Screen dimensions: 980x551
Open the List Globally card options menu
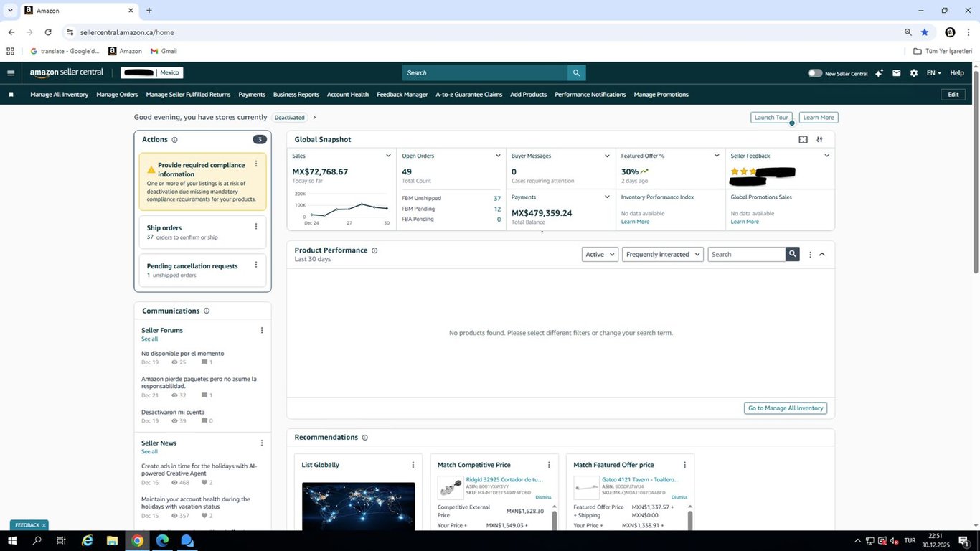coord(413,465)
